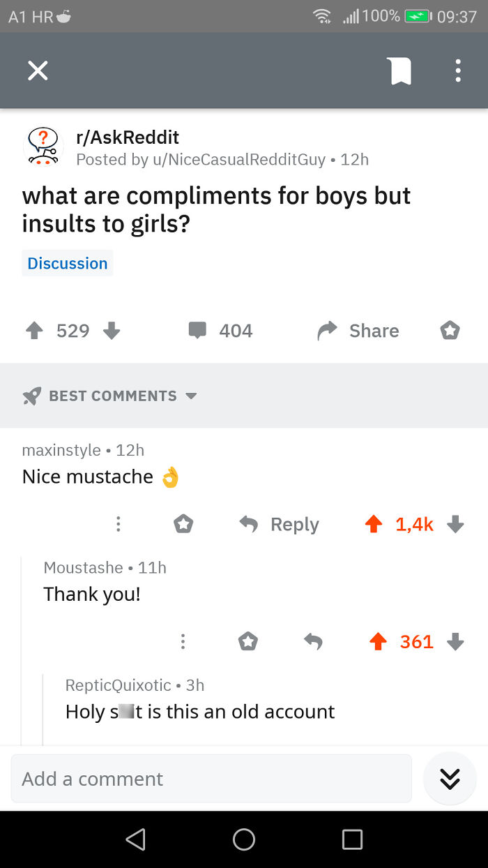This screenshot has height=868, width=488.
Task: Open the Discussion flair filter
Action: (67, 263)
